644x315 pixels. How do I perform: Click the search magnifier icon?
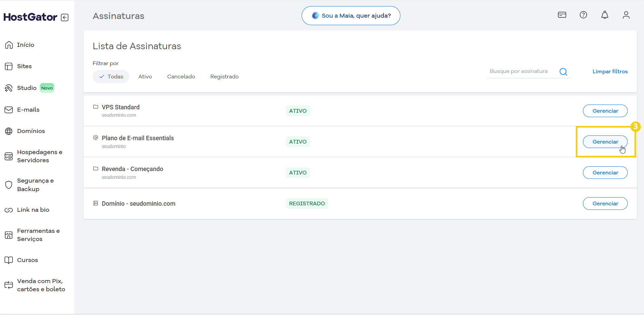tap(563, 72)
